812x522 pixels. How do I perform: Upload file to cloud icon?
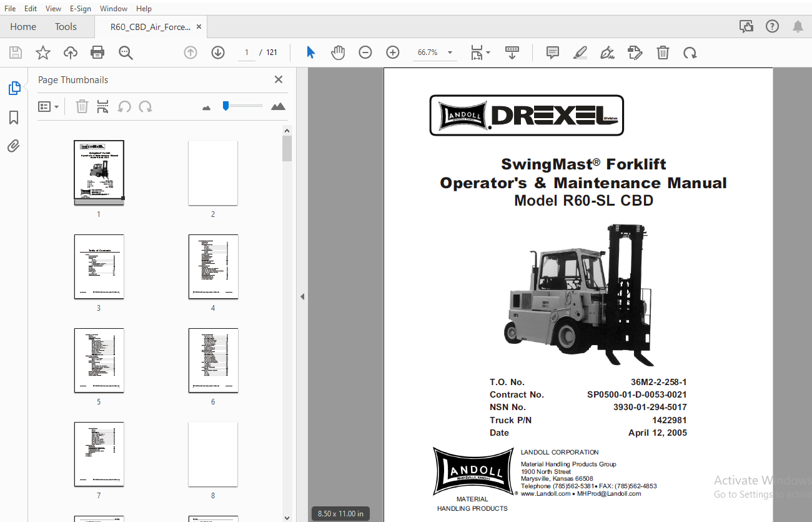(71, 53)
